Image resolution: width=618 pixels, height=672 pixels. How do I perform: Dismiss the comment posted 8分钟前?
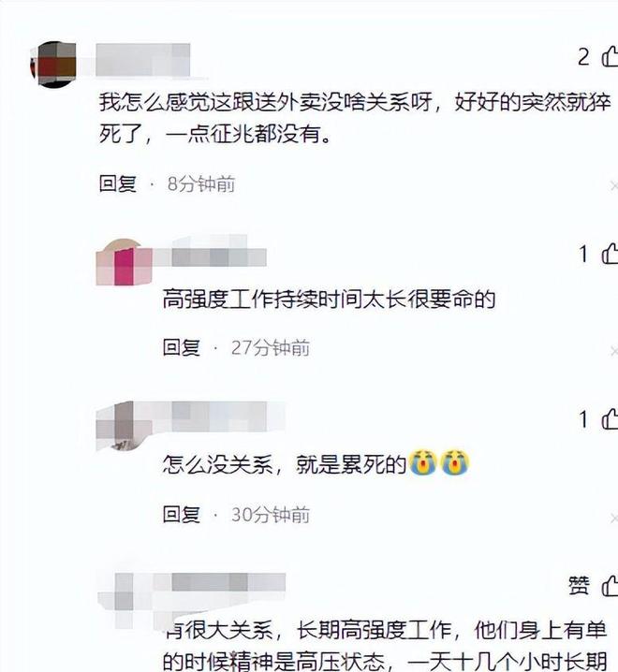click(x=613, y=185)
